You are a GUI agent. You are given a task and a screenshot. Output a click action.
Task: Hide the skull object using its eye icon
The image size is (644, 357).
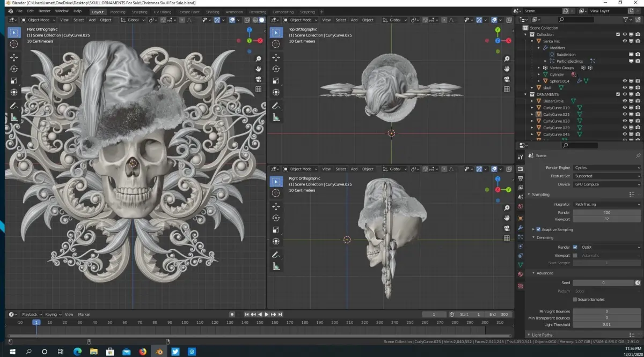625,88
